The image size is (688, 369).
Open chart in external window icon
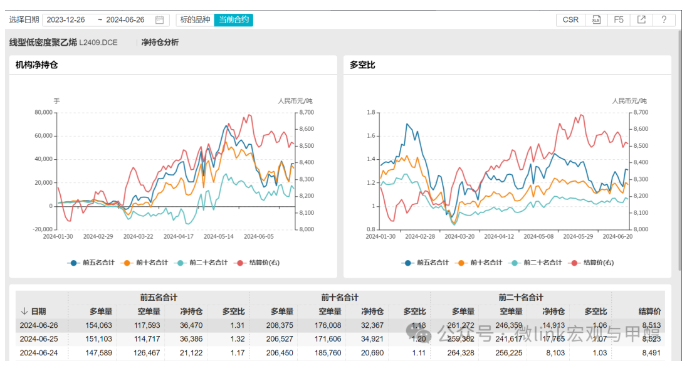tap(641, 20)
